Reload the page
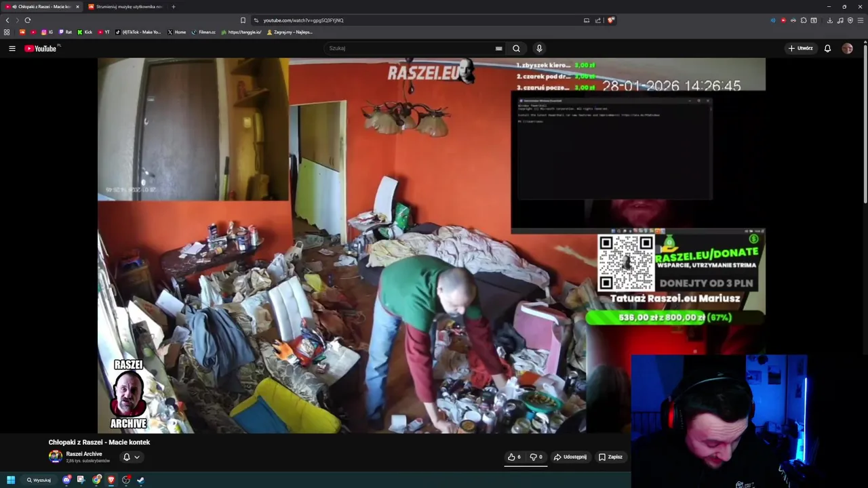 click(x=28, y=20)
